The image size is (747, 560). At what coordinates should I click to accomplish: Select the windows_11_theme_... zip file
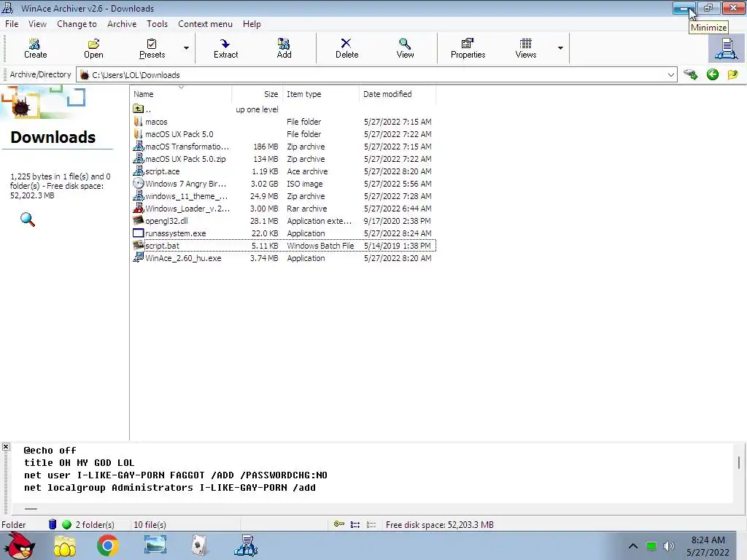(284, 196)
